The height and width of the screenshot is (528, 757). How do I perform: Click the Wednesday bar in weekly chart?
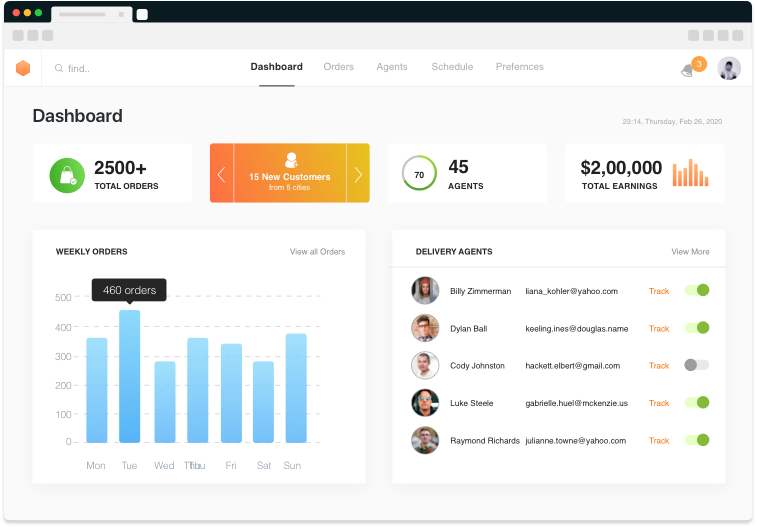coord(165,402)
